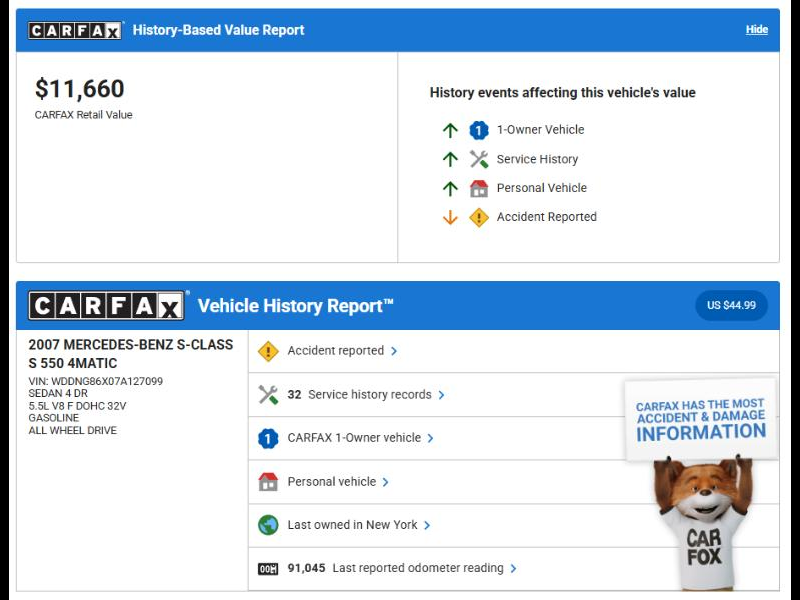Click the odometer icon beside 91,045 reading
The width and height of the screenshot is (800, 600).
click(x=268, y=569)
